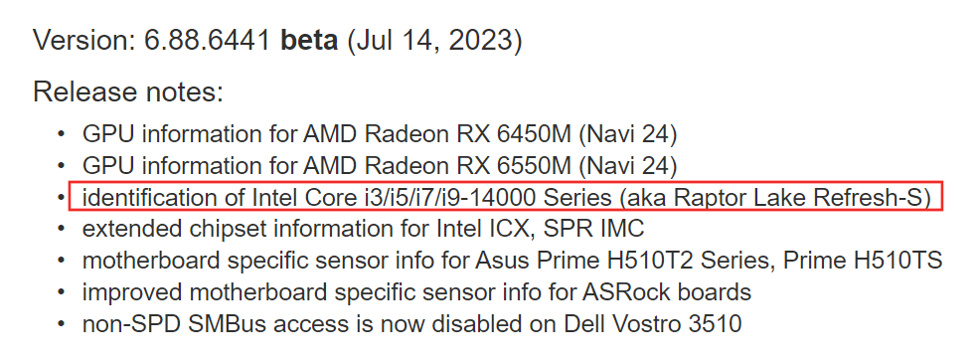Select the Intel ICX, SPR IMC chipset note

tap(363, 229)
